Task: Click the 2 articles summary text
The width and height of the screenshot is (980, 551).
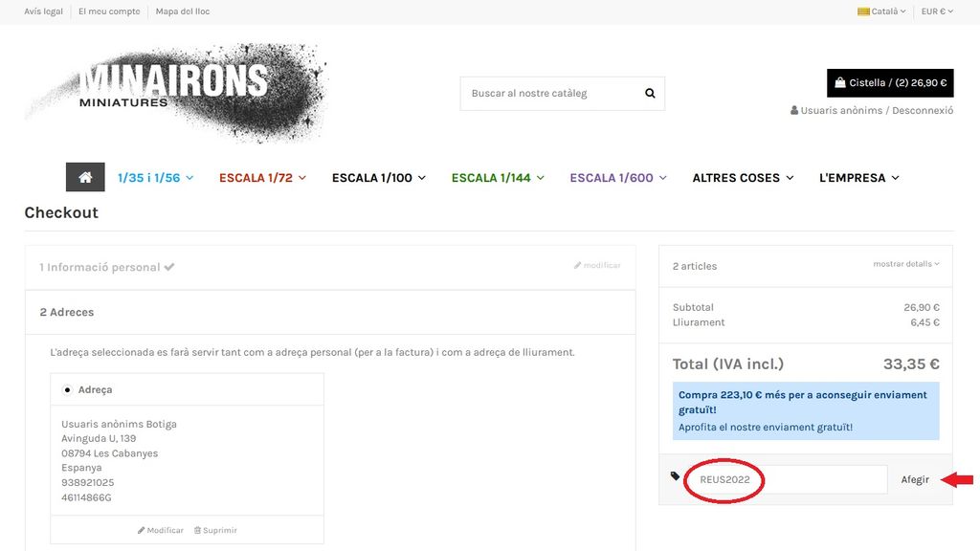Action: (x=695, y=266)
